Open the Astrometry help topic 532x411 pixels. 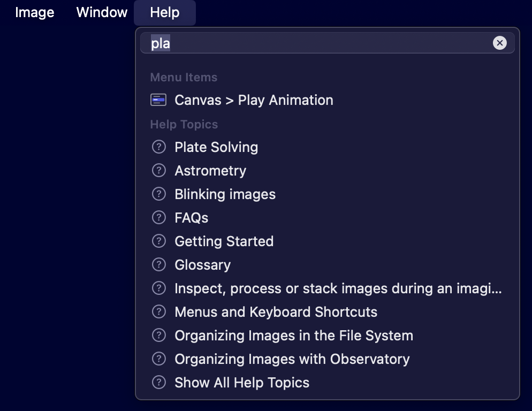click(328, 171)
